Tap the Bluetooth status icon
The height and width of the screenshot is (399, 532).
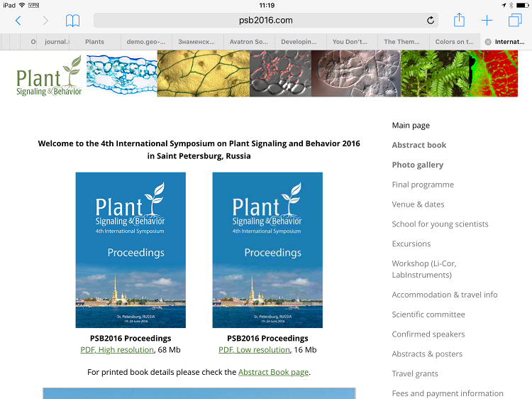[x=511, y=5]
